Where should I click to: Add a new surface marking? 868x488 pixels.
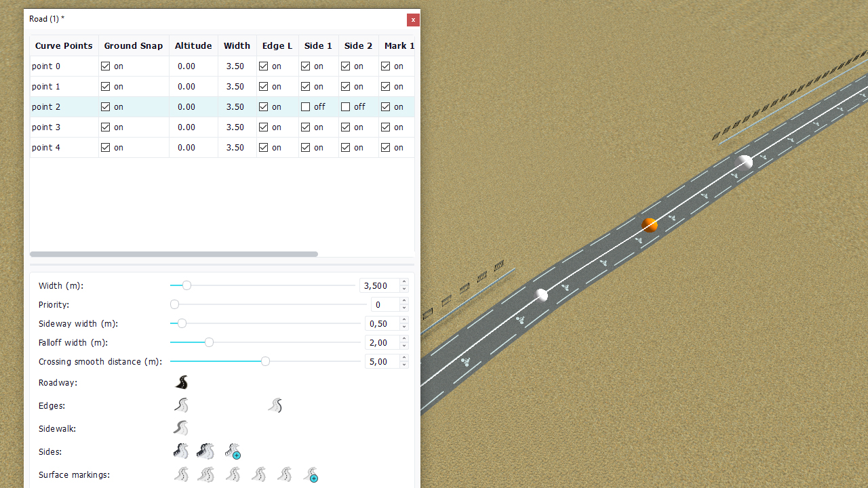click(x=311, y=474)
